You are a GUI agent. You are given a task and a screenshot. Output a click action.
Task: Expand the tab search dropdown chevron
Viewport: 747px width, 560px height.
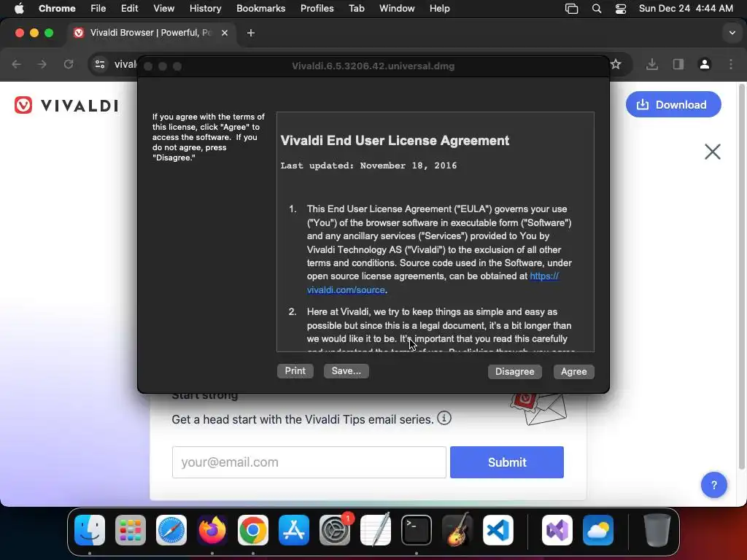[732, 33]
